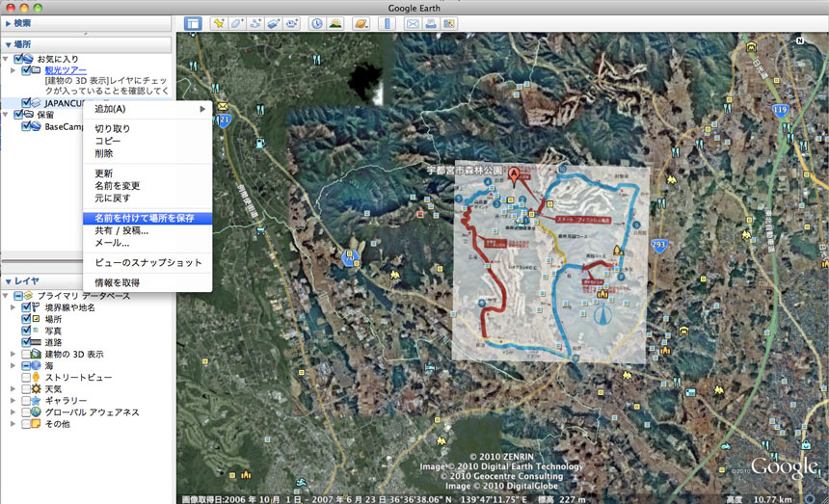Click the ギャラリー star icon
The image size is (829, 504).
[36, 401]
